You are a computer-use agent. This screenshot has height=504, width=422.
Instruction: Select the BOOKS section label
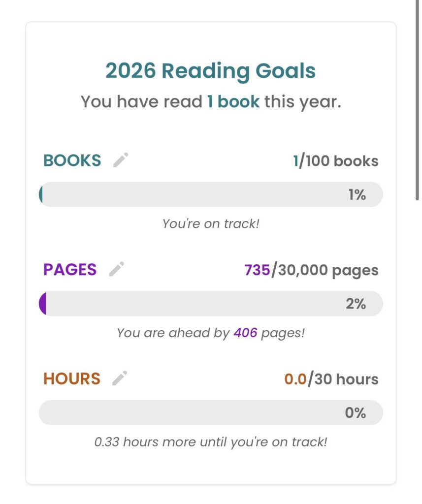tap(72, 160)
